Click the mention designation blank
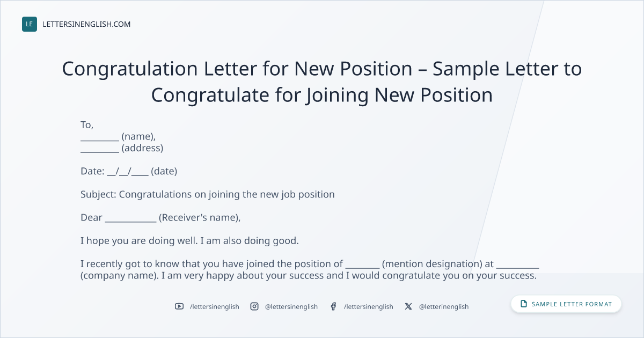 click(363, 264)
